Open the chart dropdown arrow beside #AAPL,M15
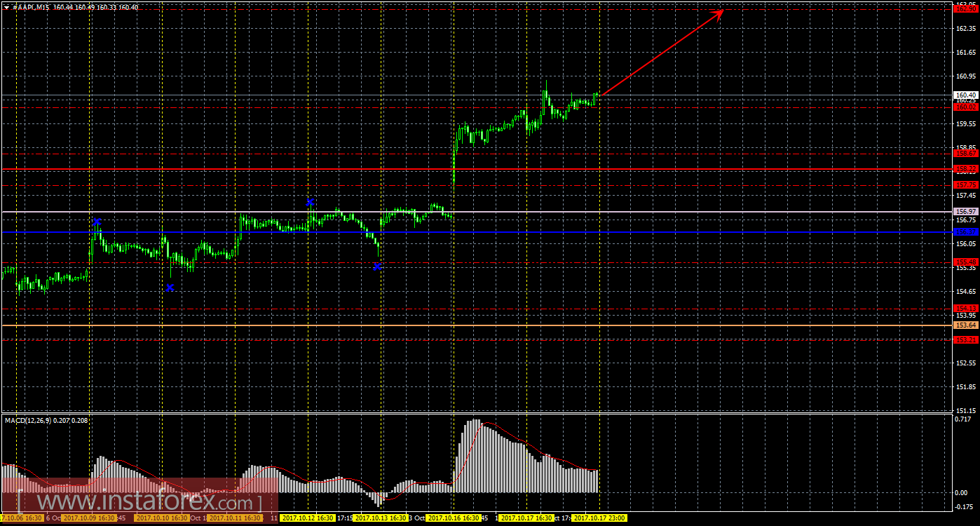This screenshot has width=980, height=526. point(6,6)
